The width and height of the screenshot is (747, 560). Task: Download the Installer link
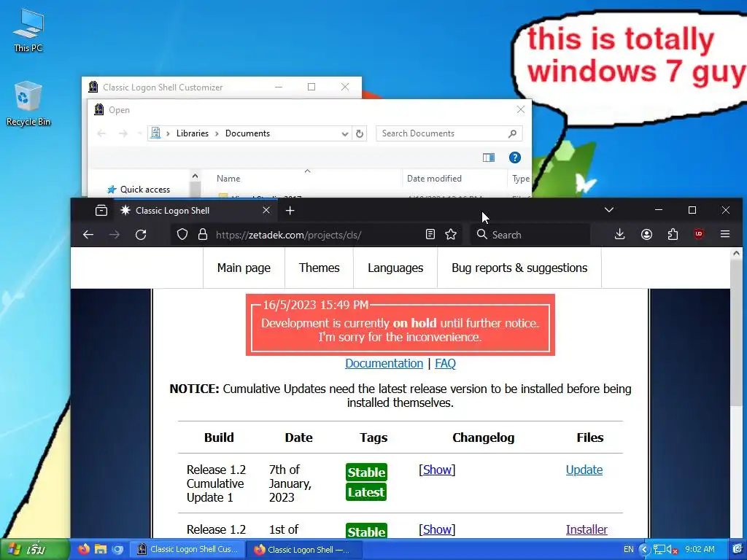pos(587,529)
